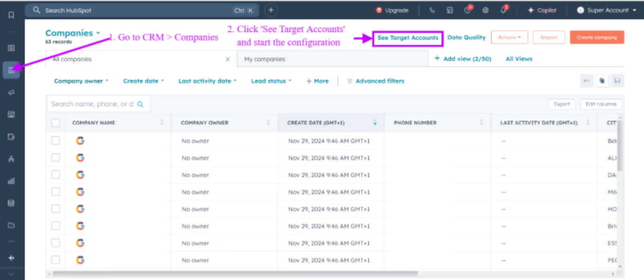Open the Last activity date filter dropdown

[x=207, y=81]
